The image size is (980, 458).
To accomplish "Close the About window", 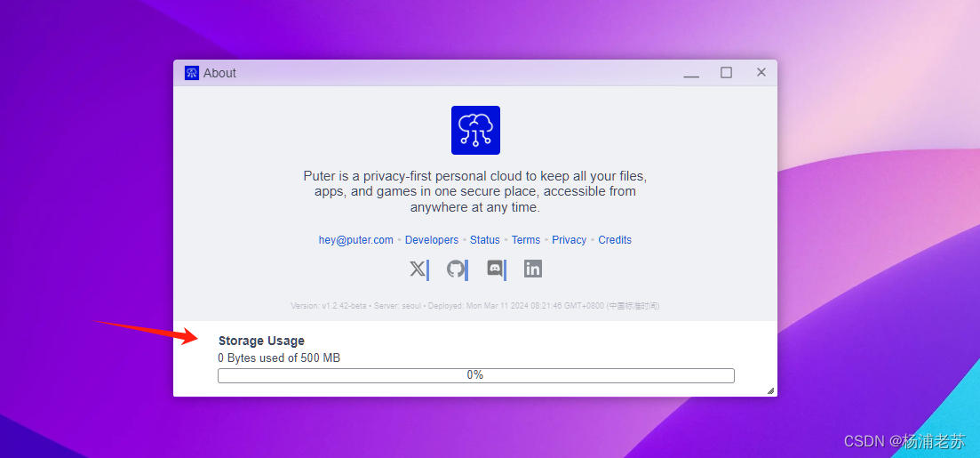I will tap(761, 73).
